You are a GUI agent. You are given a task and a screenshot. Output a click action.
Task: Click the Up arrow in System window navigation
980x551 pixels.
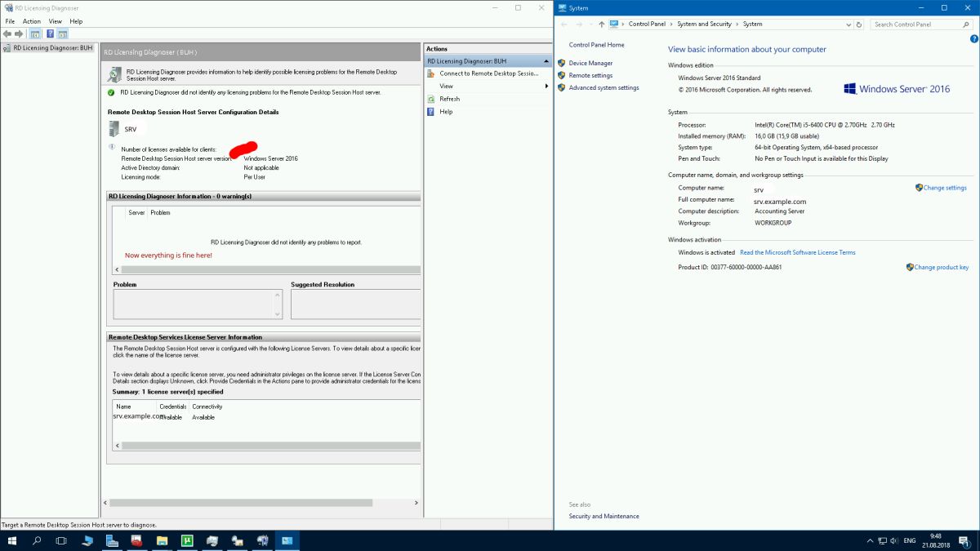click(602, 24)
